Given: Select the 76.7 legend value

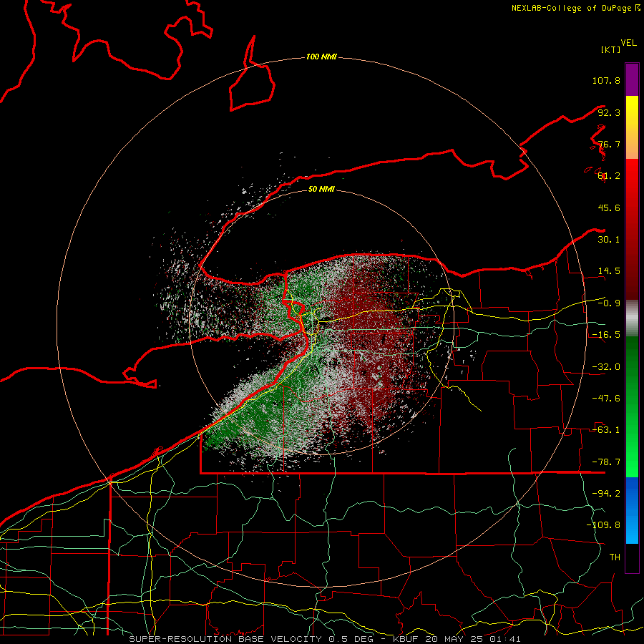Looking at the screenshot, I should (609, 144).
